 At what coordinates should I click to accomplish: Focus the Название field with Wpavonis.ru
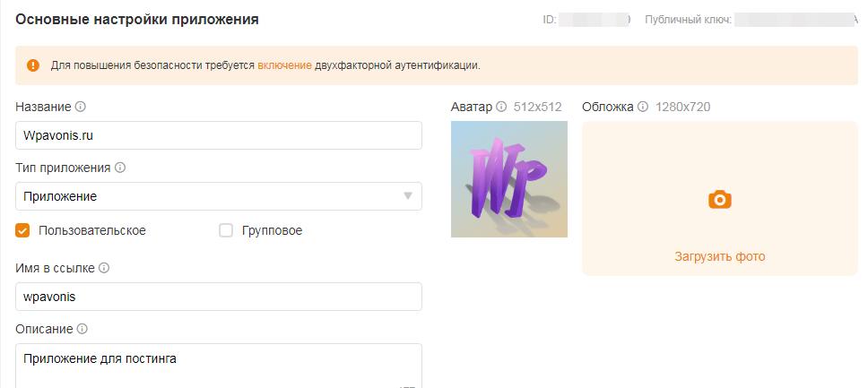[x=219, y=135]
